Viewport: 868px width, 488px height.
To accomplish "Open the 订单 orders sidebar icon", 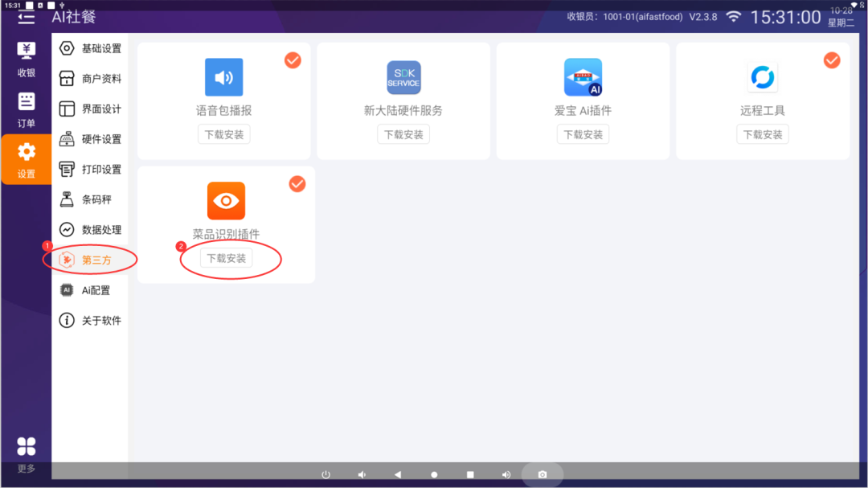I will 27,109.
